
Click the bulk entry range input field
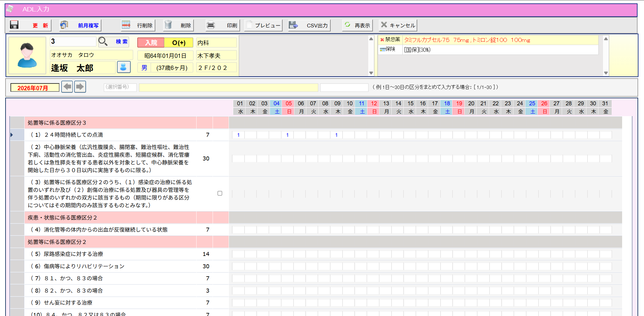[x=344, y=87]
